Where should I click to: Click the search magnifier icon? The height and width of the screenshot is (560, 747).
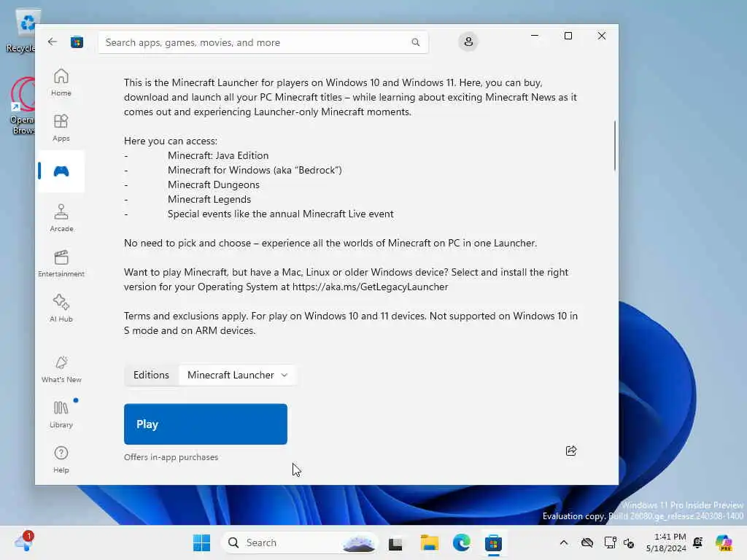415,42
